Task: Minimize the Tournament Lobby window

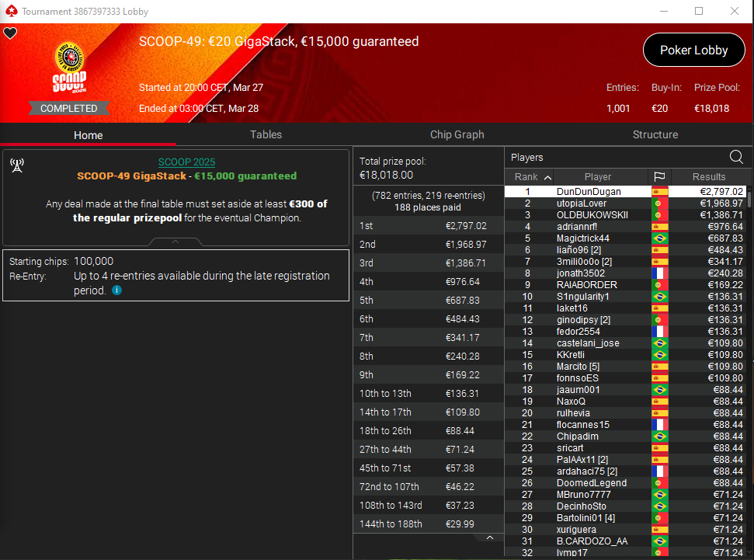Action: tap(664, 11)
